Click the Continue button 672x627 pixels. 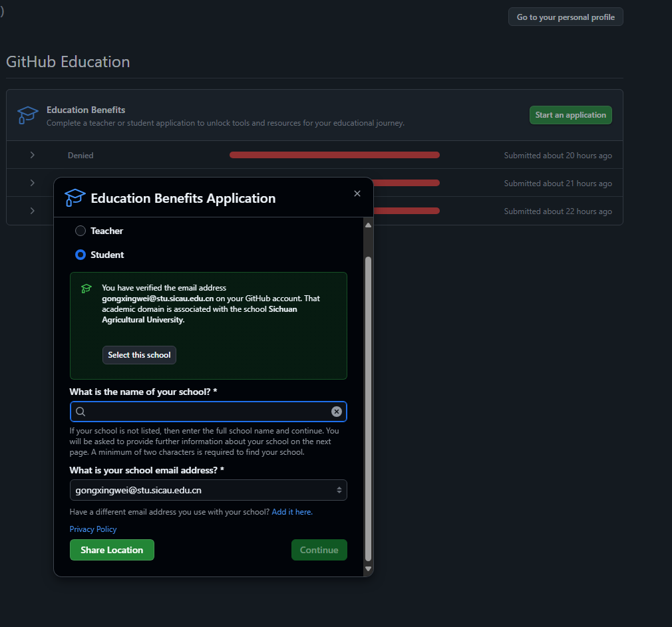(319, 550)
